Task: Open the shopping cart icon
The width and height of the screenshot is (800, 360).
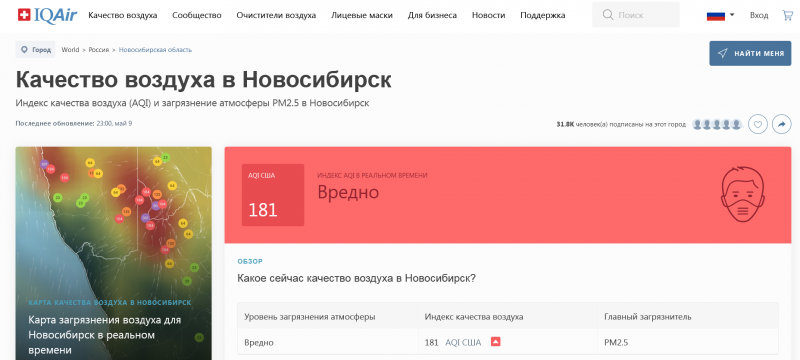Action: click(x=787, y=15)
